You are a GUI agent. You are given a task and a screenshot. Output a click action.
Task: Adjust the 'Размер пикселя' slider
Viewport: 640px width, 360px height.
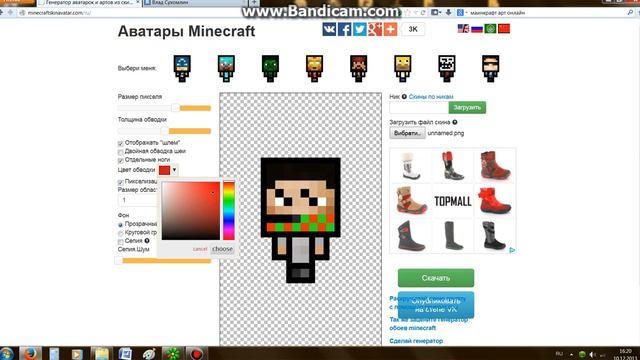[164, 108]
